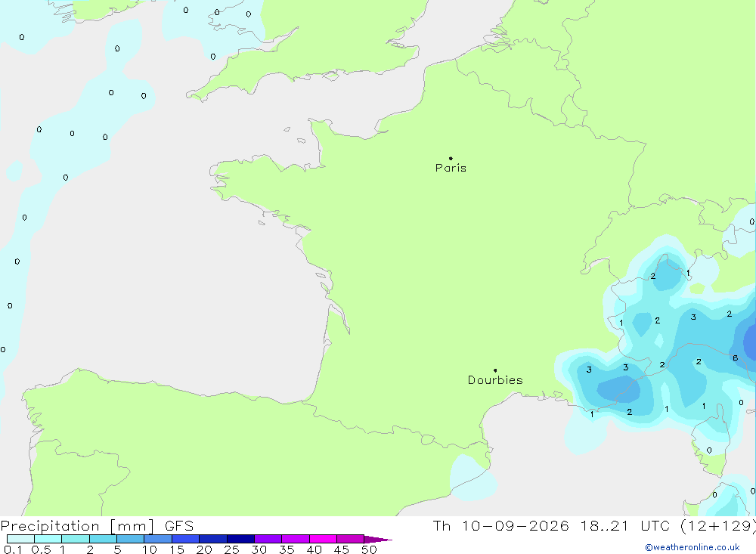Click the 5 mm blue legend swatch
756x554 pixels.
[130, 539]
